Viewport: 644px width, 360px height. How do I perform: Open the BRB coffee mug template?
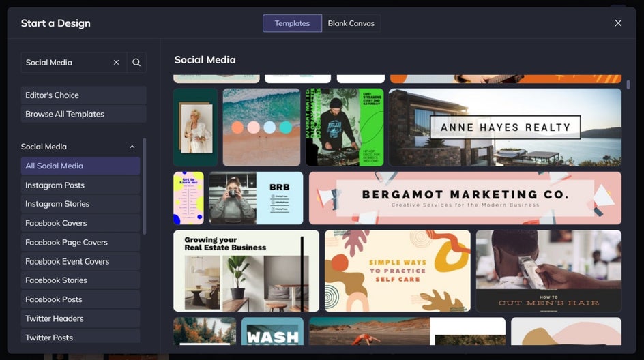click(x=256, y=198)
